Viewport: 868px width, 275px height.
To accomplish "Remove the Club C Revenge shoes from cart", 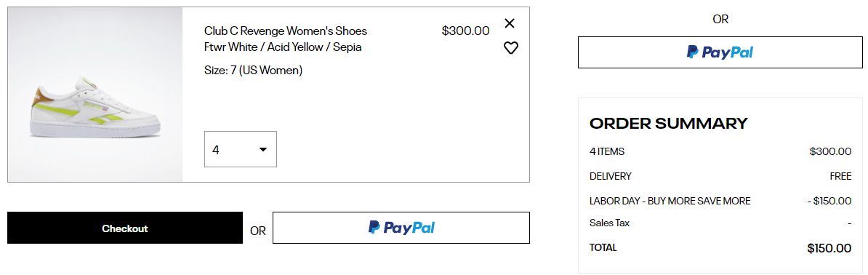I will tap(510, 23).
